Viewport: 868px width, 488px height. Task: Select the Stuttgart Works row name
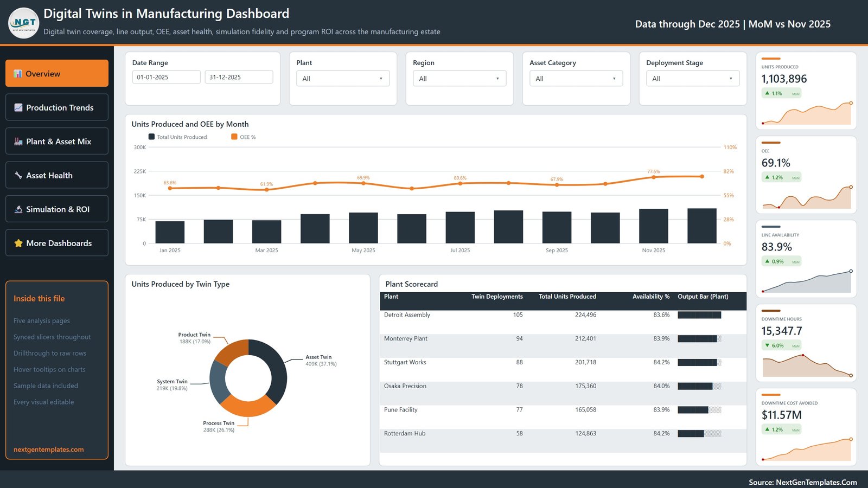405,362
